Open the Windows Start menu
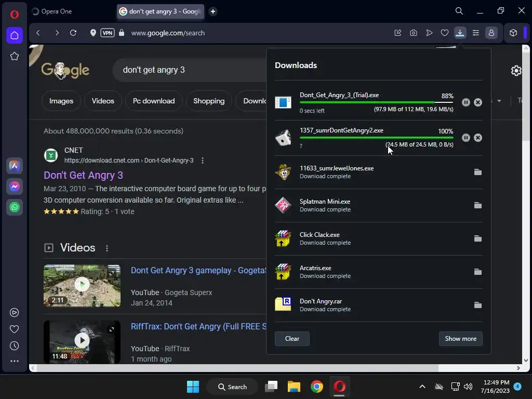 pyautogui.click(x=193, y=387)
